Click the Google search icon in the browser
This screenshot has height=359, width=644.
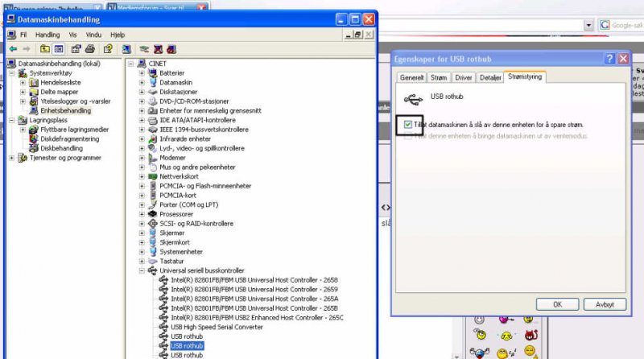(x=605, y=26)
